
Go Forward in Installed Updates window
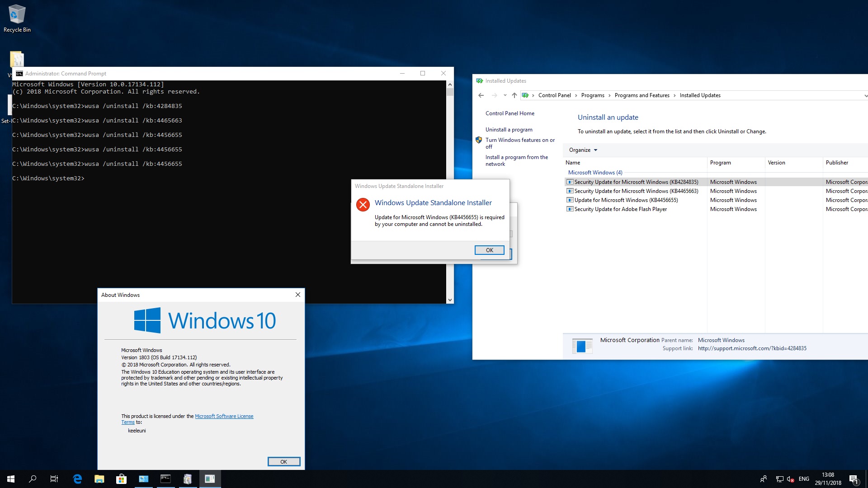494,95
